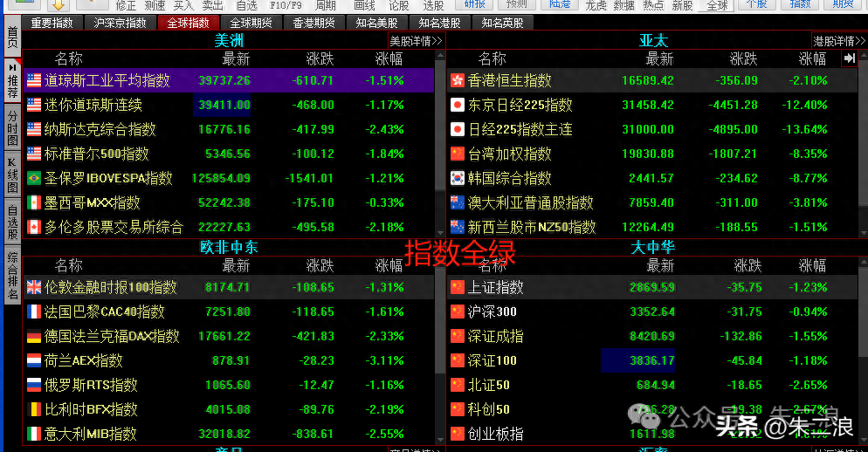868x452 pixels.
Task: Click the Italy flag beside 意大利MIB指数
Action: coord(34,434)
